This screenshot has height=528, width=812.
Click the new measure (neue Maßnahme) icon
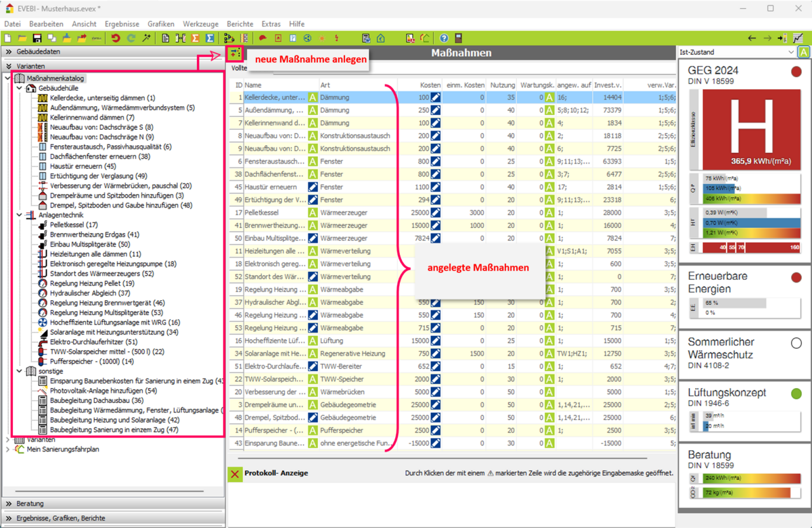click(234, 53)
